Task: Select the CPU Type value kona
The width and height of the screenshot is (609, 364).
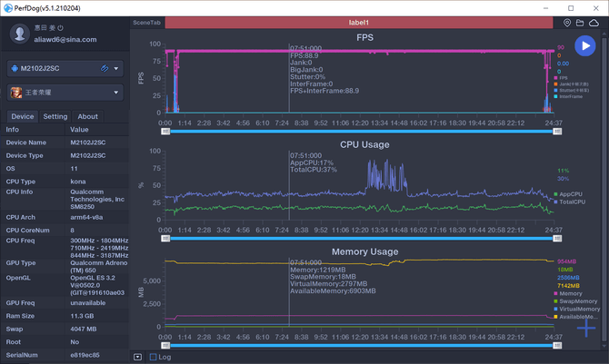Action: 78,182
